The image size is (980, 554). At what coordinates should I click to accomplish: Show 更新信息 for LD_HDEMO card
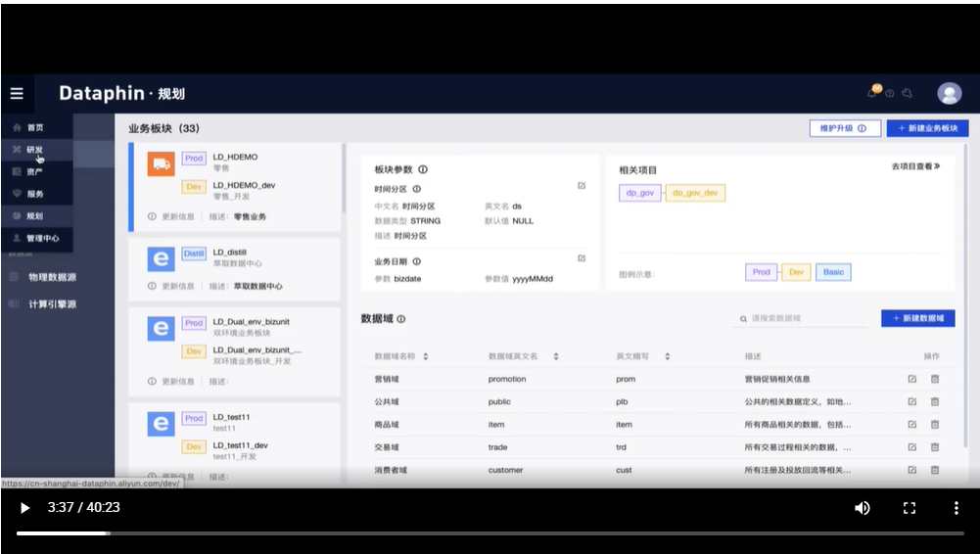(x=171, y=216)
